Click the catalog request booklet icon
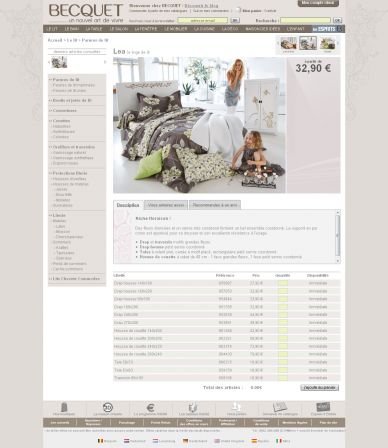Screen dimensions: 388x448 (x=280, y=407)
